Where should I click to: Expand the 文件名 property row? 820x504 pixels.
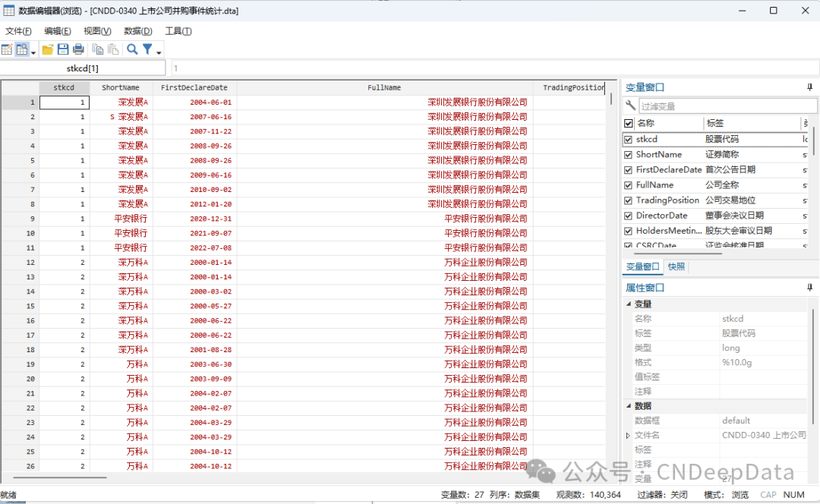pyautogui.click(x=628, y=435)
